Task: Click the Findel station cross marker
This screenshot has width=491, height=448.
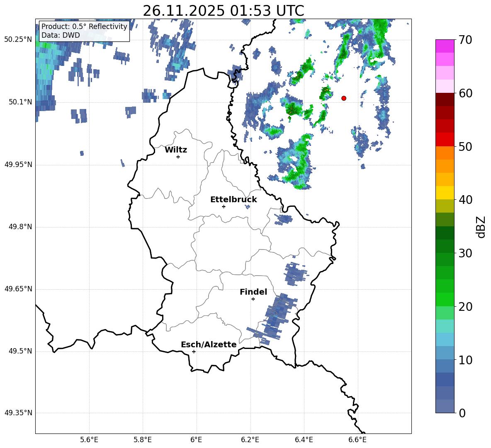Action: [253, 299]
